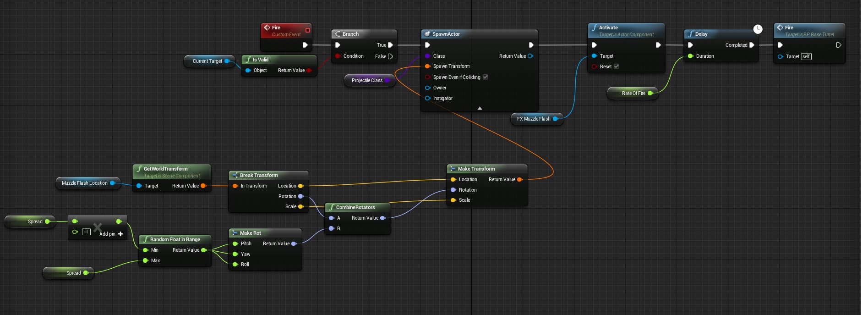Click the Delay node's Completed exec pin

click(752, 45)
